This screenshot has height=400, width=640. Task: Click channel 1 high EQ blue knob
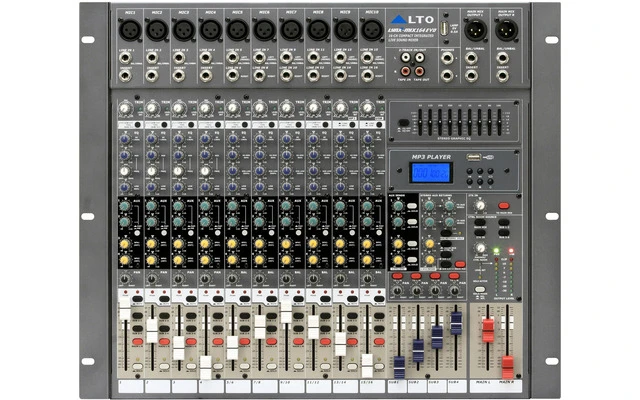pyautogui.click(x=125, y=140)
